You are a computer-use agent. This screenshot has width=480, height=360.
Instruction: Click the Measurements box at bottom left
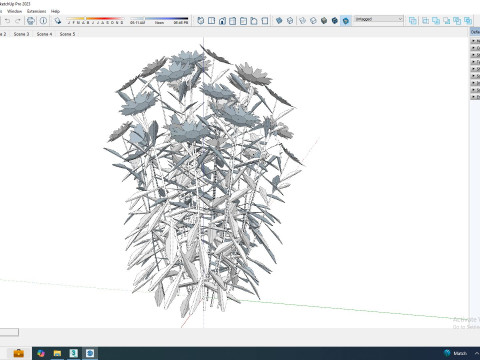[x=9, y=332]
